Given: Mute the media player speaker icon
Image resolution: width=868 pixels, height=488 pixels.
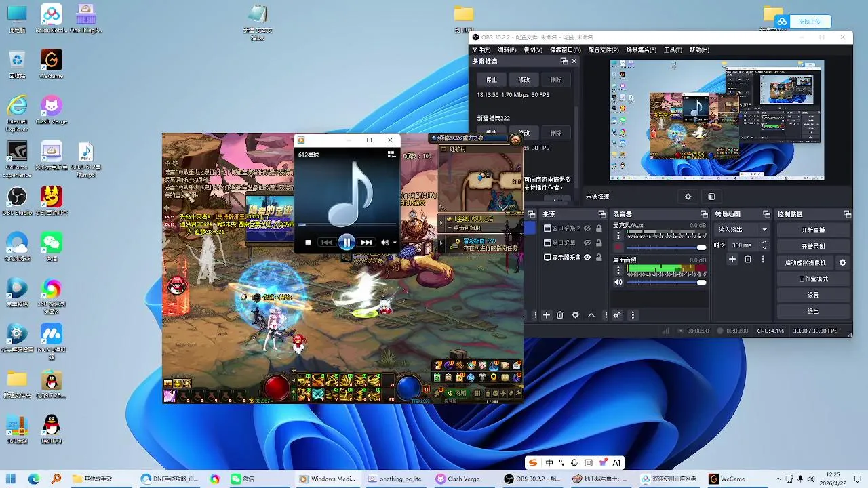Looking at the screenshot, I should [385, 242].
